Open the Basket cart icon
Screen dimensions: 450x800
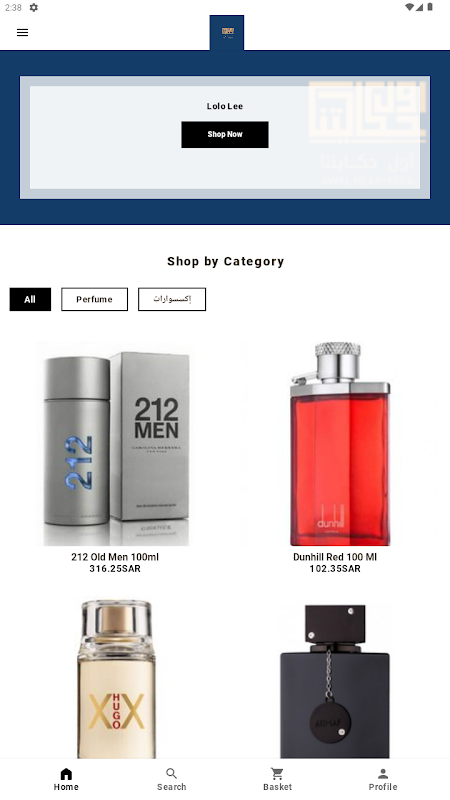(278, 773)
